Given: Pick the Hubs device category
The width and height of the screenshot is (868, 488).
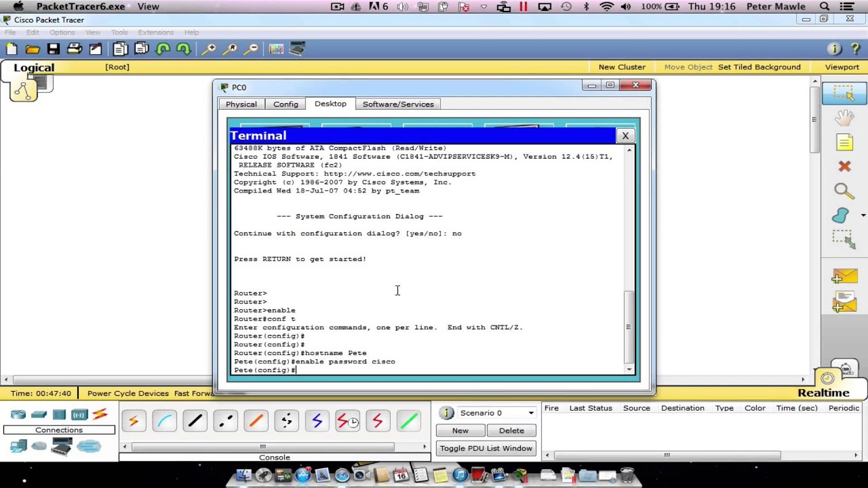Looking at the screenshot, I should tap(59, 414).
